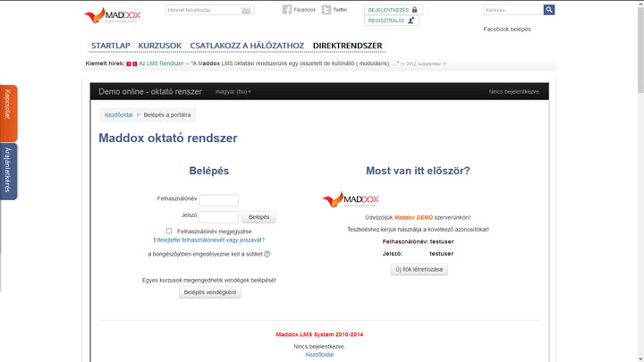The image size is (644, 362).
Task: Click Új fiók létrehozása button
Action: click(x=419, y=269)
